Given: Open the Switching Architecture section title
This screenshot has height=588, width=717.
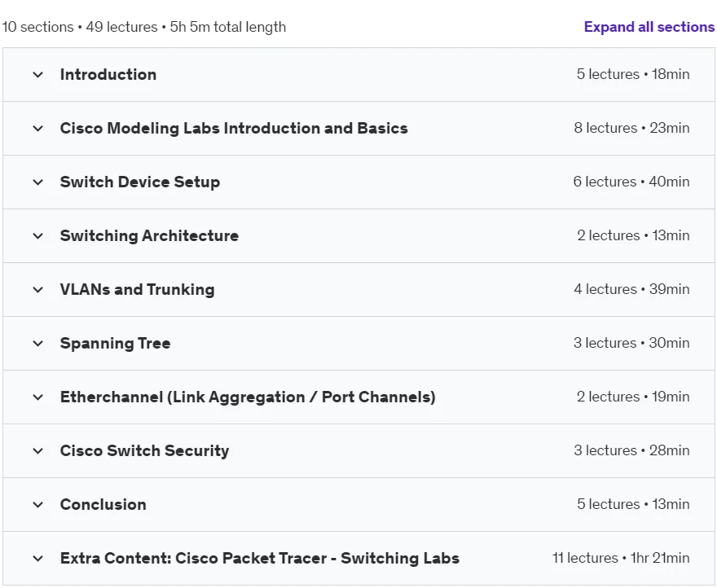Looking at the screenshot, I should tap(149, 236).
